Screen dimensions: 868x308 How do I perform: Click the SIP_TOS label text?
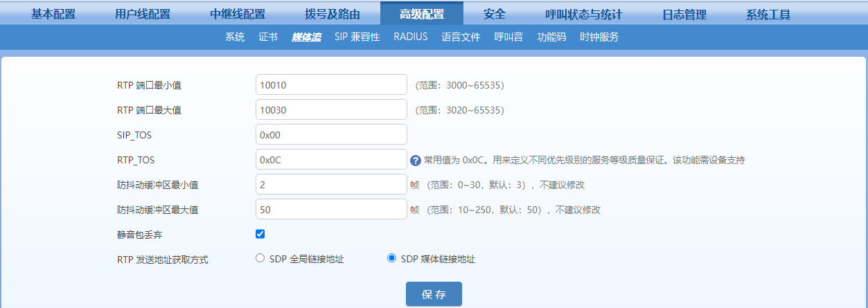134,135
